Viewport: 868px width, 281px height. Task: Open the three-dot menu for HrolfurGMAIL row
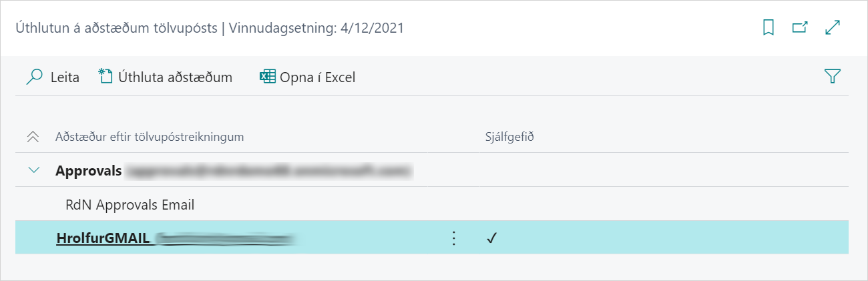(454, 238)
